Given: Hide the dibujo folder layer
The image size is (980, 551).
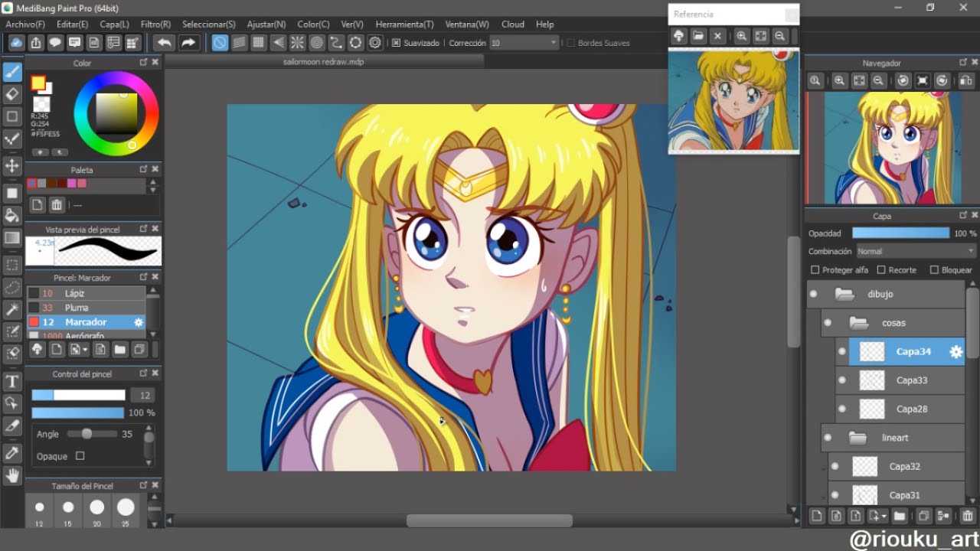Looking at the screenshot, I should click(813, 294).
